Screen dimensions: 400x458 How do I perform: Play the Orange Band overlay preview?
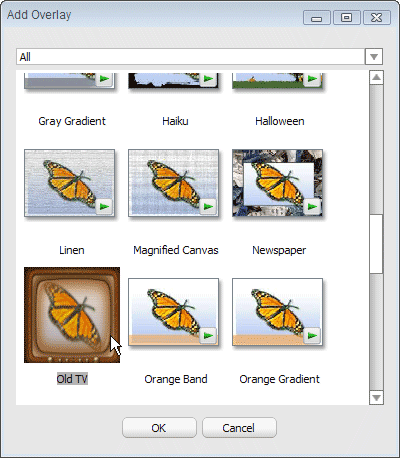point(208,336)
